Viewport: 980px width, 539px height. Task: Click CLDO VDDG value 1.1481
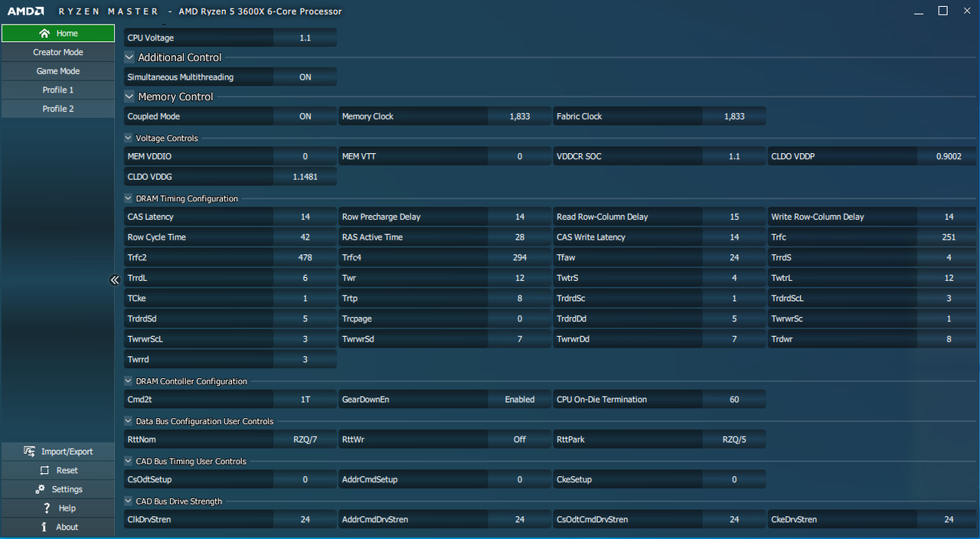coord(305,176)
